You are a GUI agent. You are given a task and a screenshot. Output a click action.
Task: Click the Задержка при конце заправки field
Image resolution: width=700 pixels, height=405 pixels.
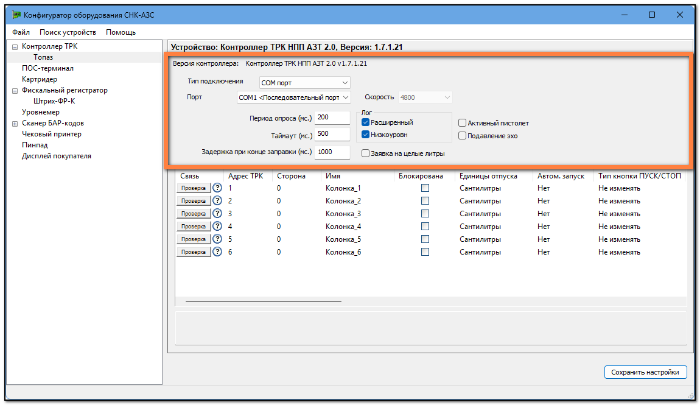click(332, 152)
